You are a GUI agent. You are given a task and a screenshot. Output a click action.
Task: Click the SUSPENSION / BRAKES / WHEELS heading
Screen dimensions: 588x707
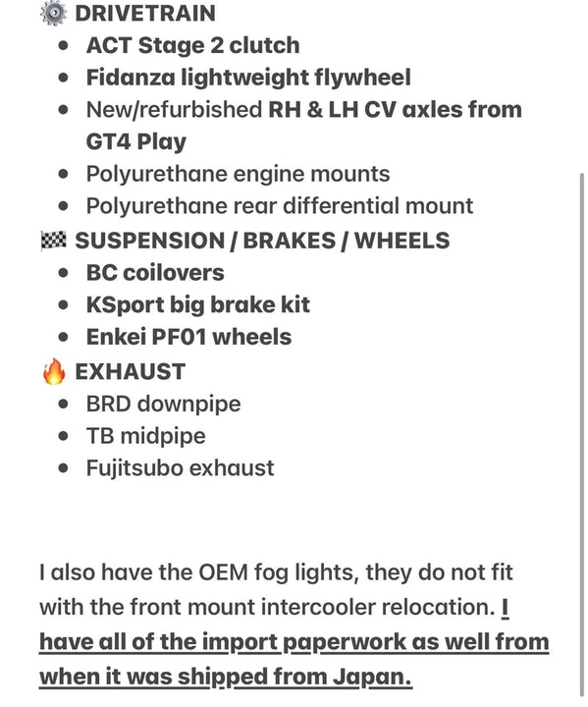click(262, 241)
